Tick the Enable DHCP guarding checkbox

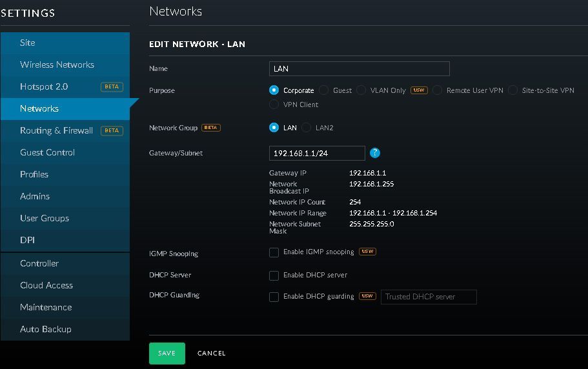[x=274, y=297]
